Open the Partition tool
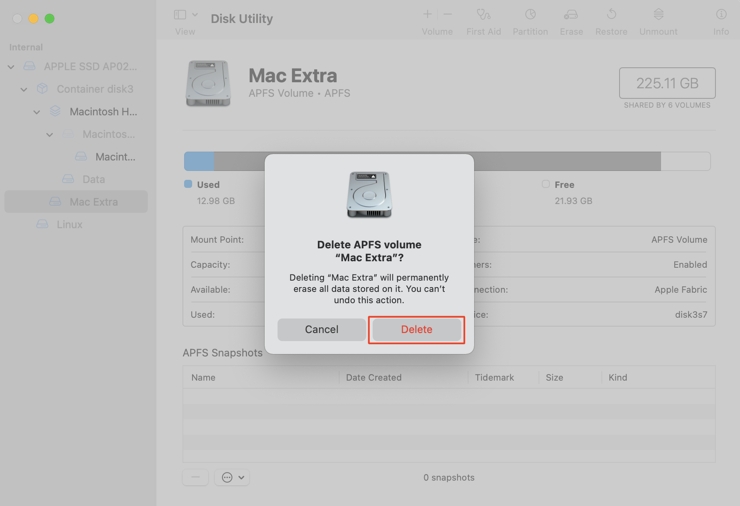 pos(530,15)
